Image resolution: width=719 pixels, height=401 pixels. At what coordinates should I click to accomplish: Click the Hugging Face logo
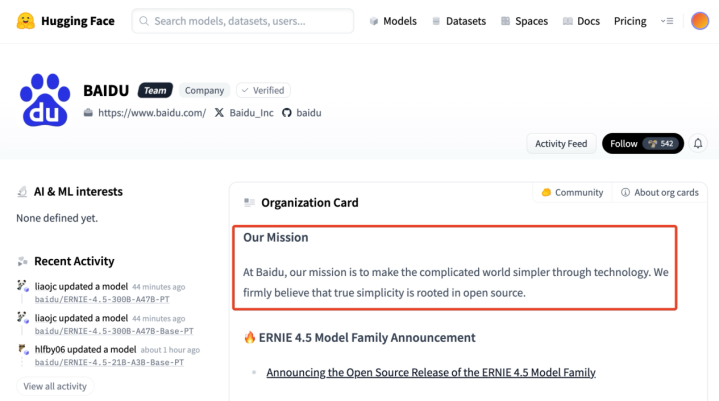pos(28,21)
